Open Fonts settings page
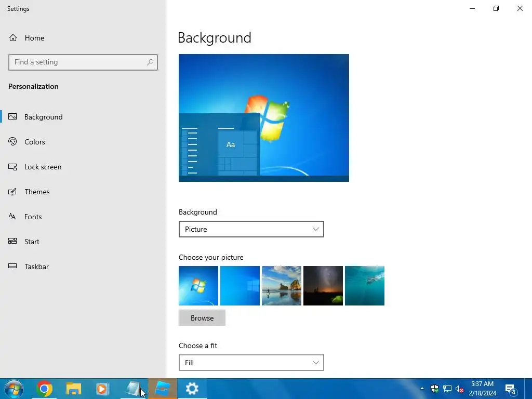Image resolution: width=532 pixels, height=399 pixels. (x=33, y=217)
